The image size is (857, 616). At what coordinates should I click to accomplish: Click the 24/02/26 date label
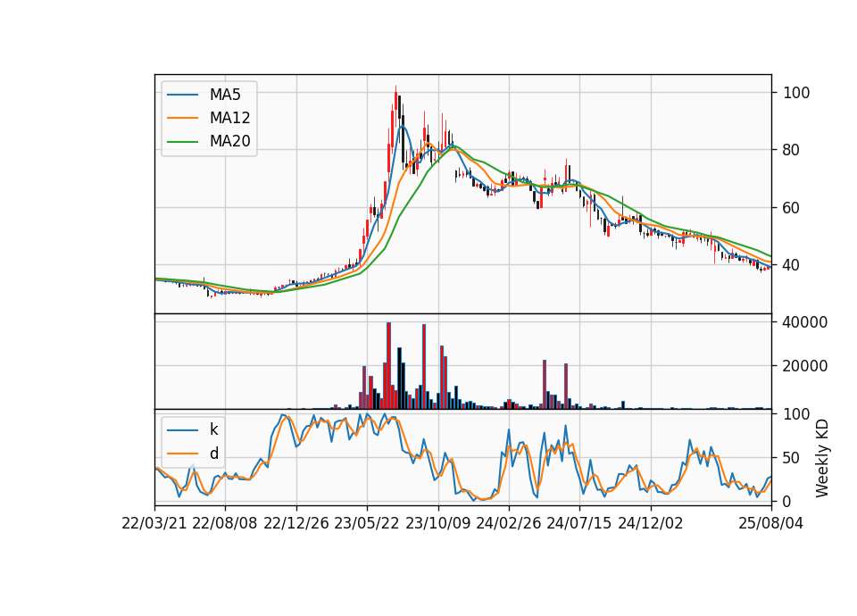tap(509, 523)
